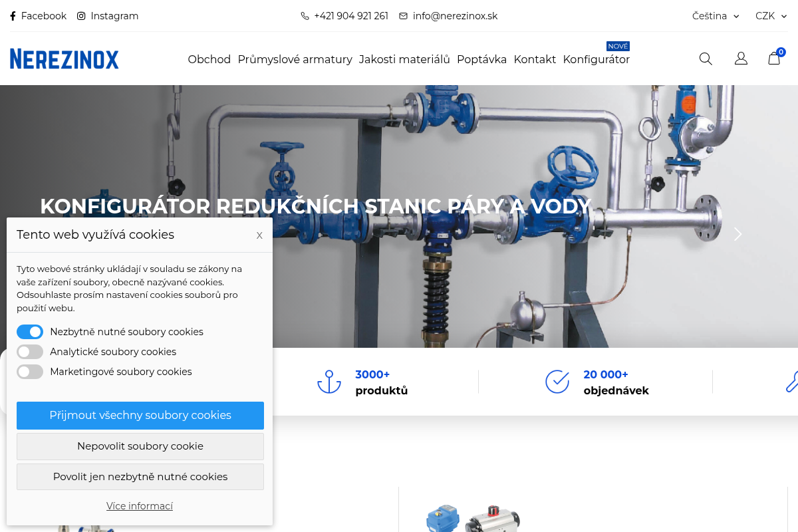Toggle Nezbytně nutné soubory cookies switch
The height and width of the screenshot is (532, 798).
tap(30, 332)
